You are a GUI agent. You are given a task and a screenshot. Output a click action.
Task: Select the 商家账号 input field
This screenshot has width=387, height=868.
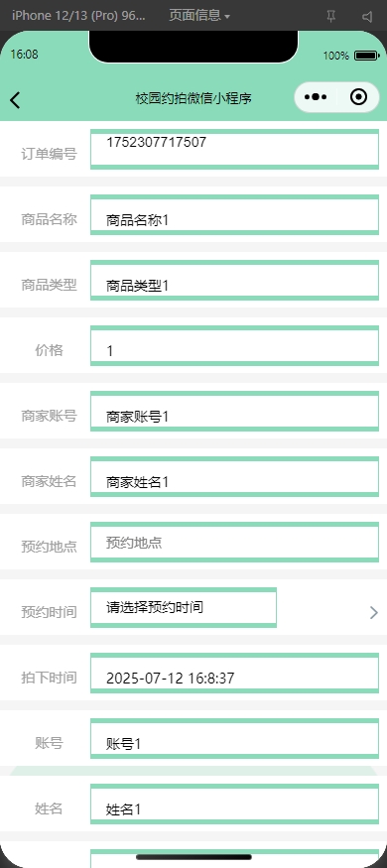(x=235, y=412)
